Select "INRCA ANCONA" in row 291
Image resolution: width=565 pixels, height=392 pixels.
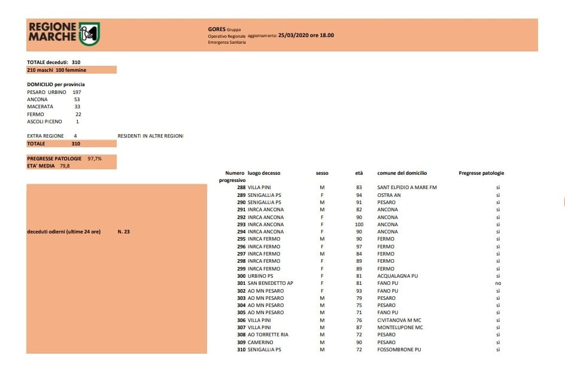click(266, 209)
